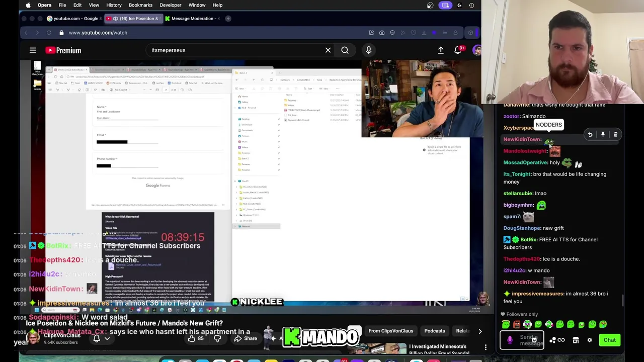The image size is (644, 362).
Task: Go back in Opera browser
Action: pyautogui.click(x=26, y=33)
